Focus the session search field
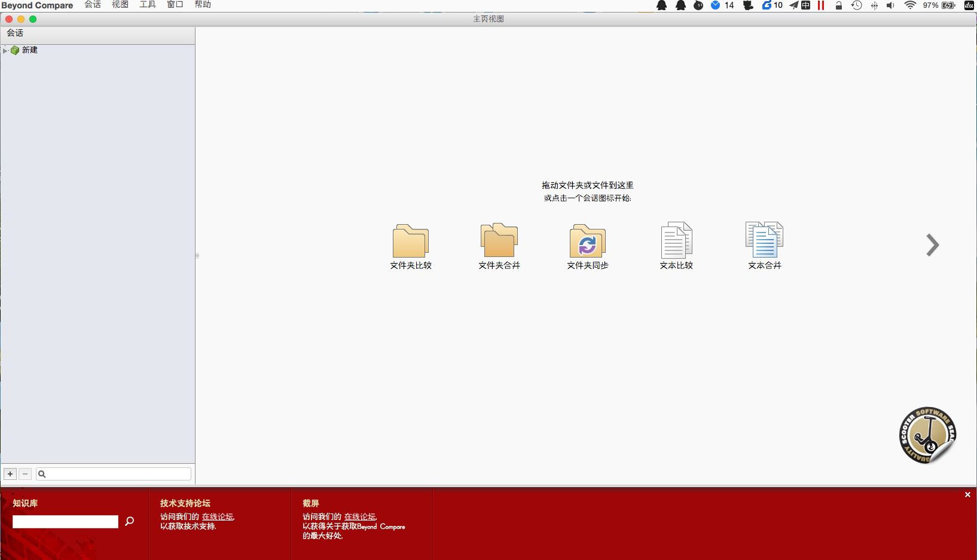Screen dimensions: 977x560 (x=114, y=474)
